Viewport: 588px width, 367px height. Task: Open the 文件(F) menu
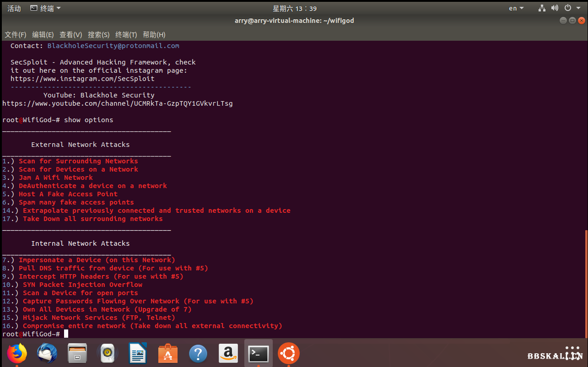coord(16,35)
